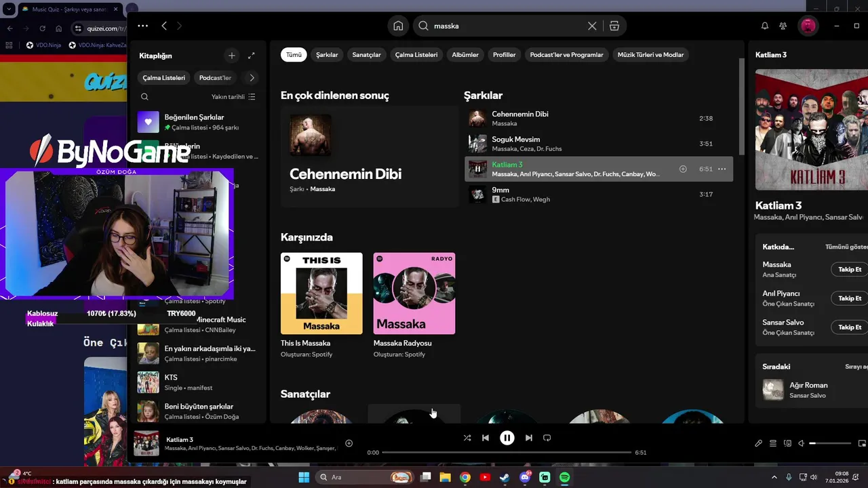Open Spotify Home via the house icon

[x=398, y=26]
